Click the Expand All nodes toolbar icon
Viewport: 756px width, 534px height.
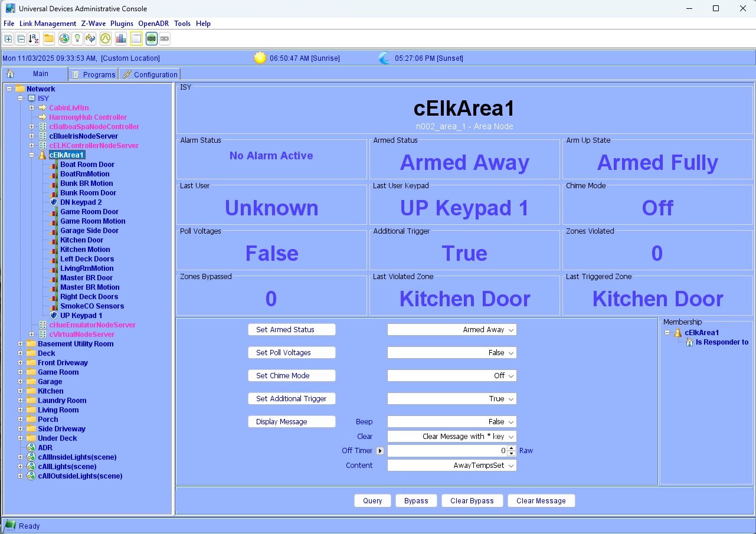click(x=8, y=39)
